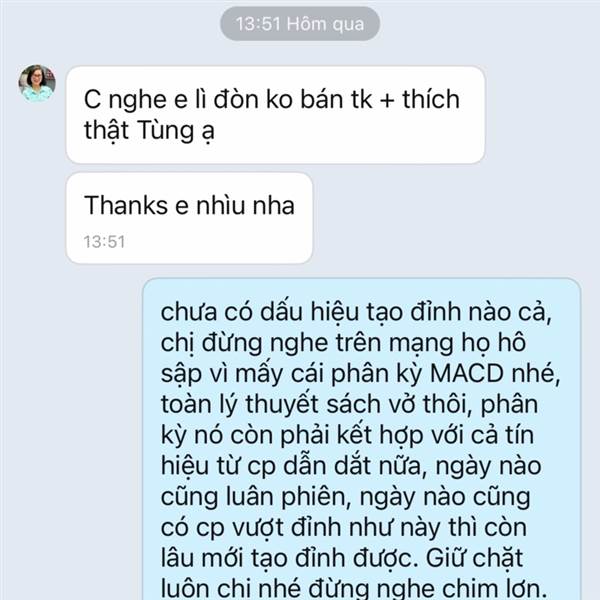
Task: Click the words 'Giữ chặt' in blue bubble
Action: click(x=474, y=558)
